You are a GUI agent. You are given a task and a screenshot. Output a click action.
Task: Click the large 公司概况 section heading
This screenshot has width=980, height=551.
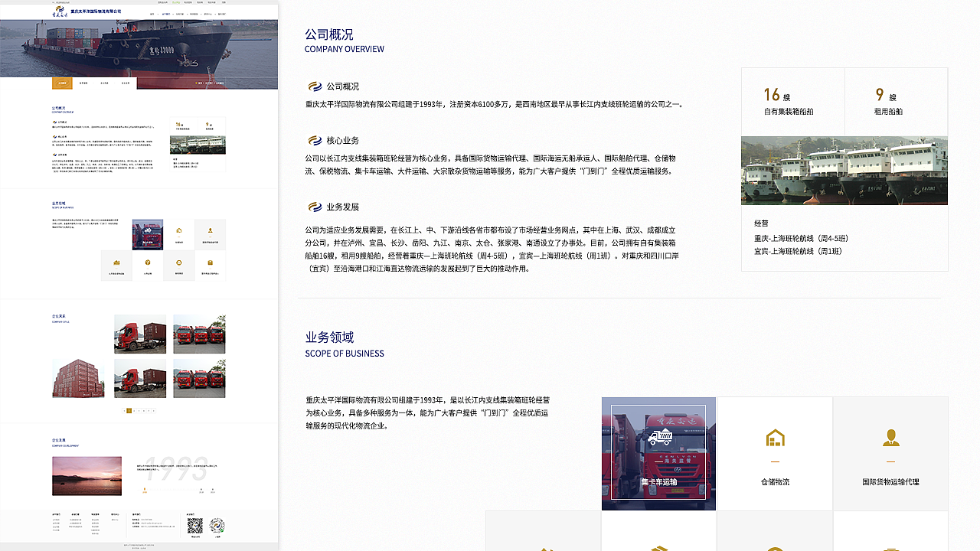(x=329, y=34)
